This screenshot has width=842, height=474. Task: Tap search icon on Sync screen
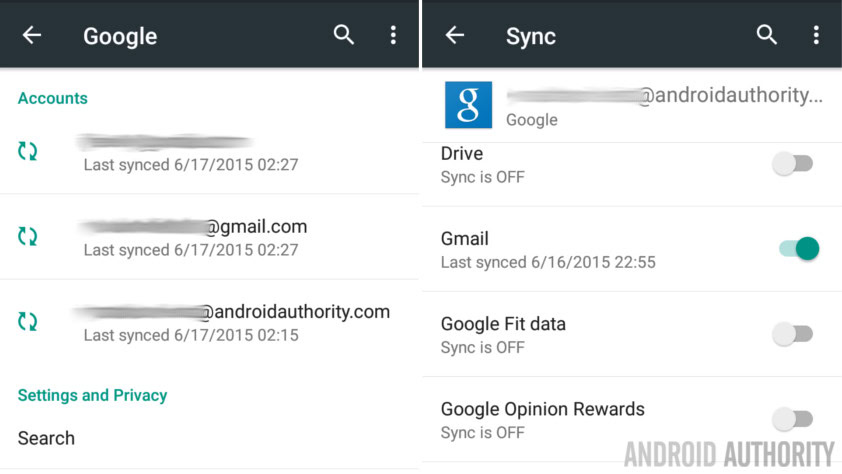tap(767, 36)
